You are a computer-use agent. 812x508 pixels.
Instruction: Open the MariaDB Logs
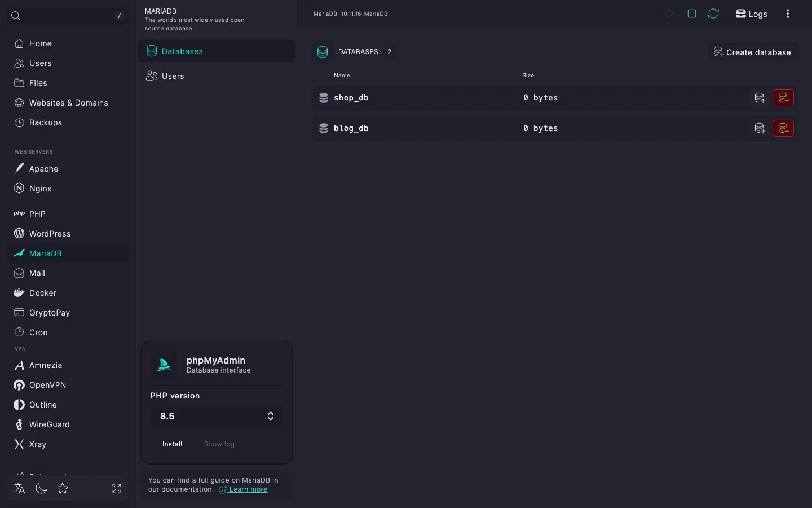coord(751,14)
